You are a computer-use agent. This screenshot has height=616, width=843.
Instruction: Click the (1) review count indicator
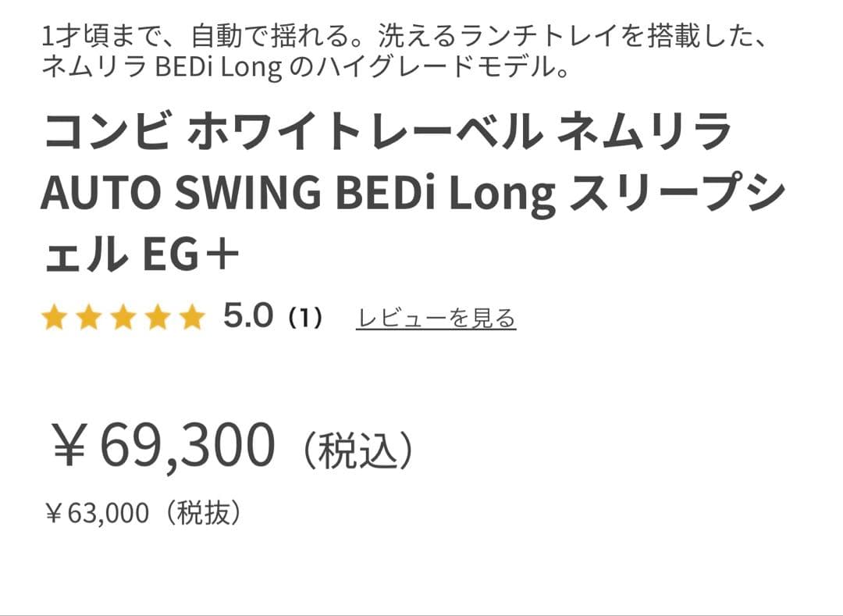point(306,317)
